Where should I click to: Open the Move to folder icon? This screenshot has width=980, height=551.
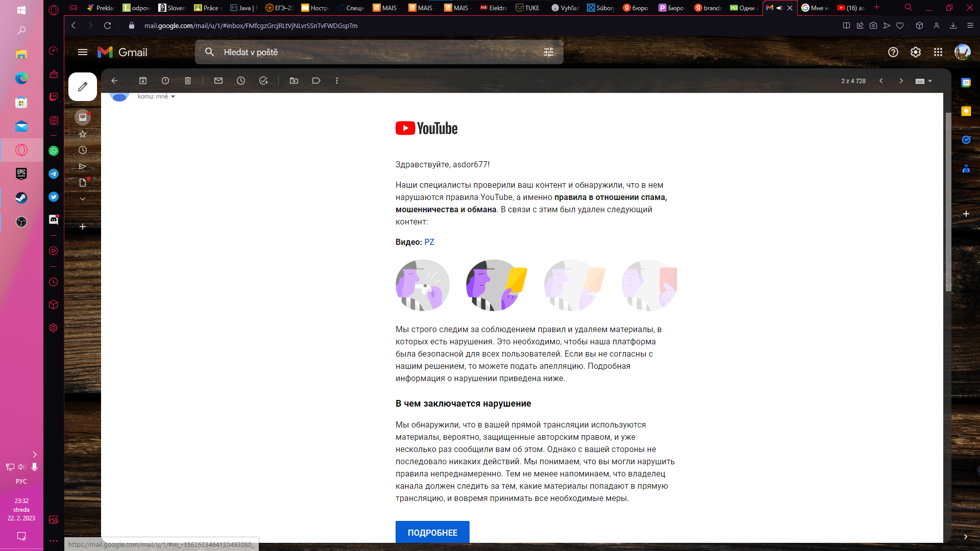[x=294, y=81]
